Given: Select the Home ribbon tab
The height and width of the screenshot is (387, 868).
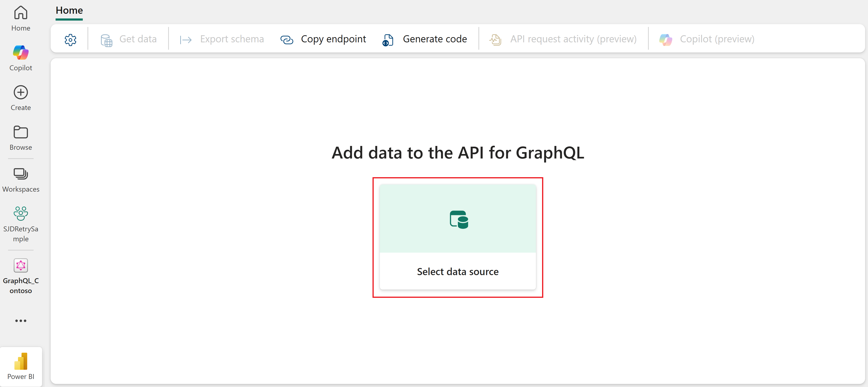Looking at the screenshot, I should (x=69, y=10).
